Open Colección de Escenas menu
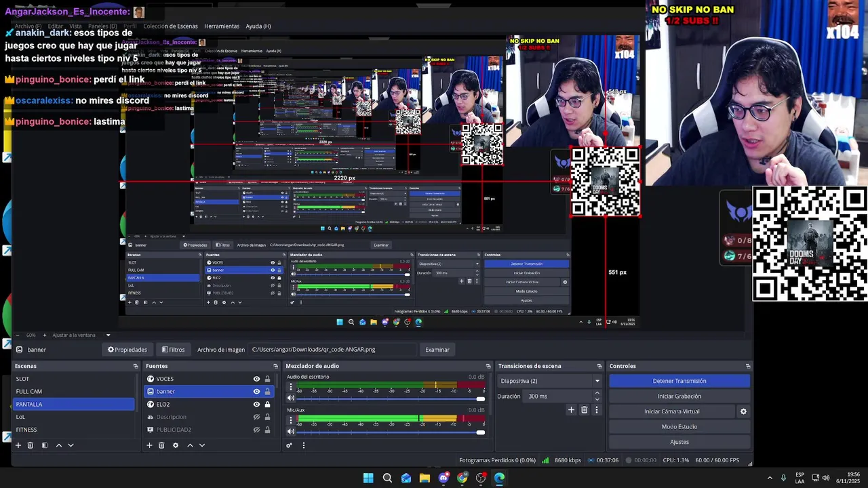 coord(170,26)
